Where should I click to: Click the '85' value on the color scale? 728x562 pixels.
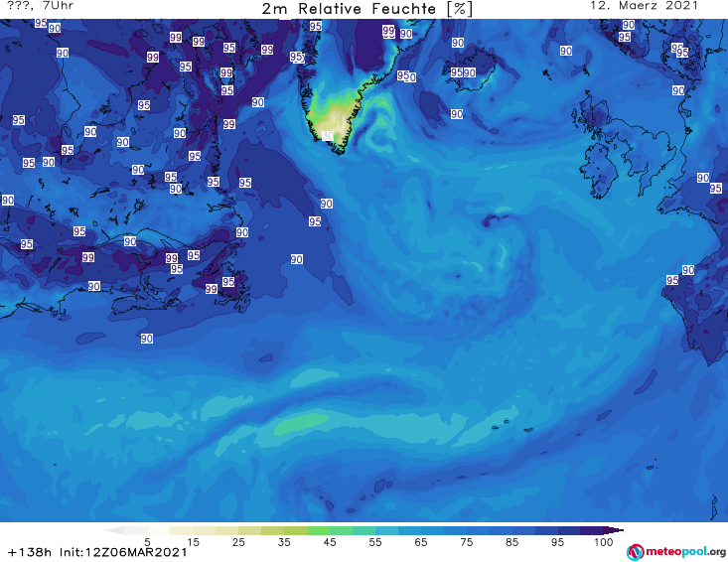click(512, 542)
